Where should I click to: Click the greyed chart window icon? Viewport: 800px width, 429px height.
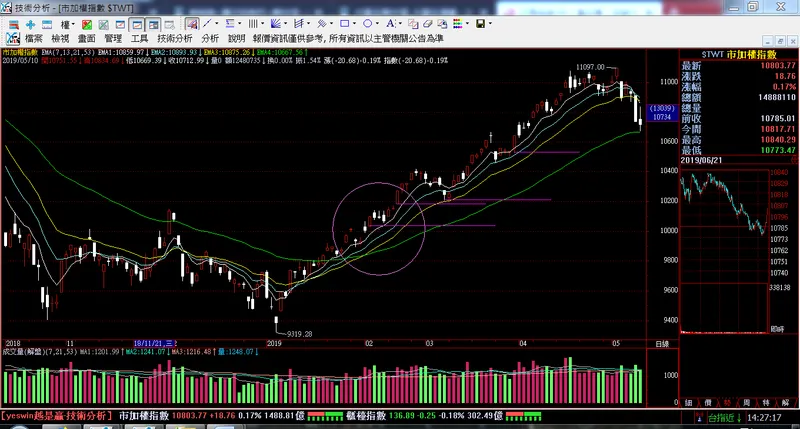(x=169, y=24)
